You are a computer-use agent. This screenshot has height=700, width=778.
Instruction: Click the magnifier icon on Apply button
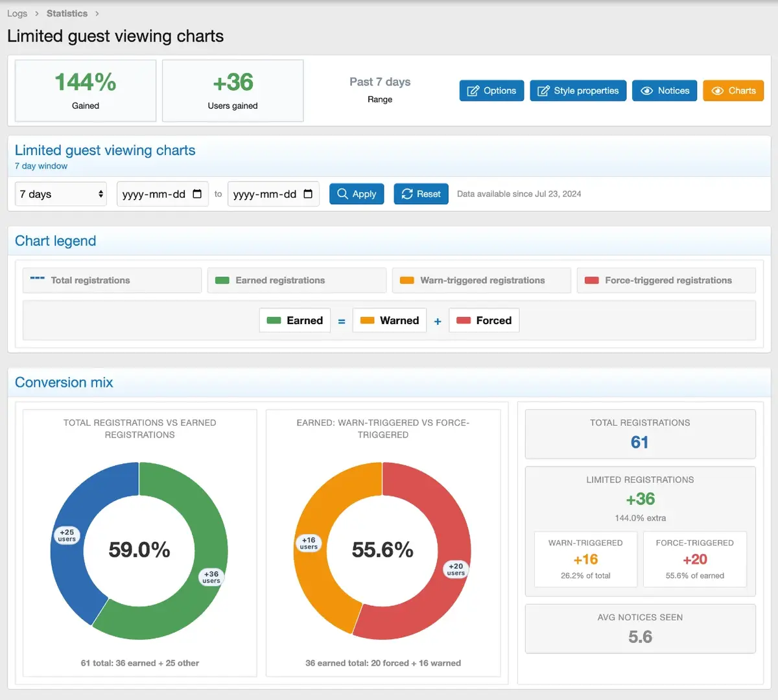(x=342, y=194)
